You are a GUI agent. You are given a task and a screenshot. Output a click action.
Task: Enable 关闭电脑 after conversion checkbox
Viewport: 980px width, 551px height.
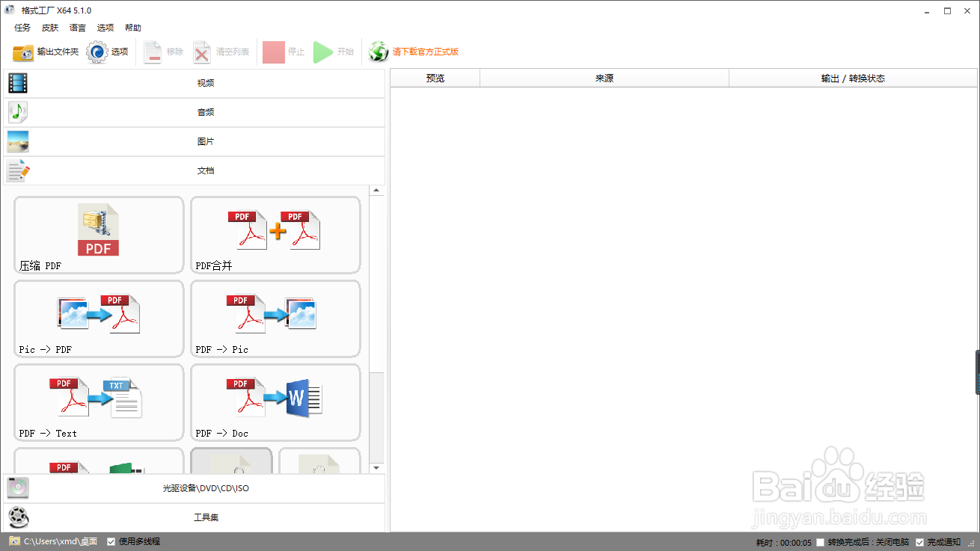click(x=821, y=542)
